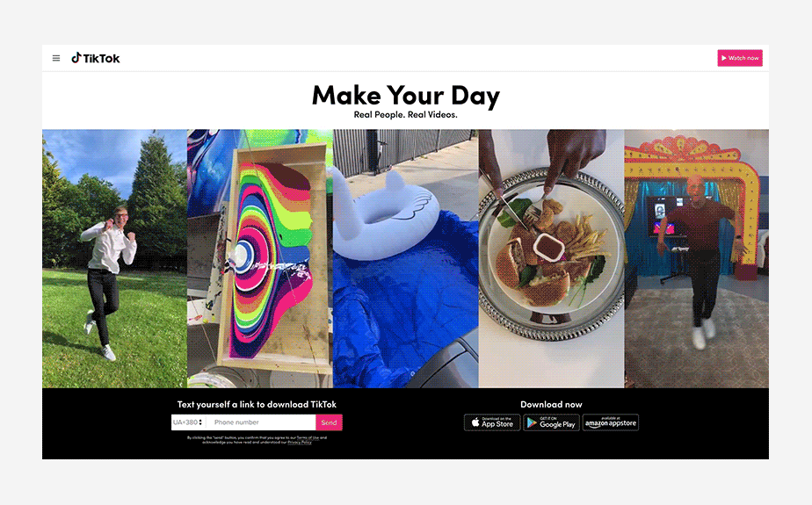812x505 pixels.
Task: Select the inflatable swan float video
Action: click(405, 259)
